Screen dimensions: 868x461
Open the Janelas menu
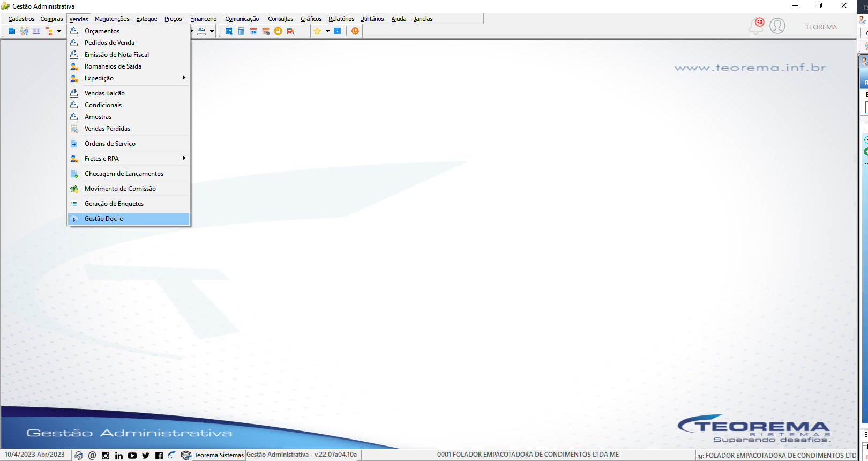[423, 19]
